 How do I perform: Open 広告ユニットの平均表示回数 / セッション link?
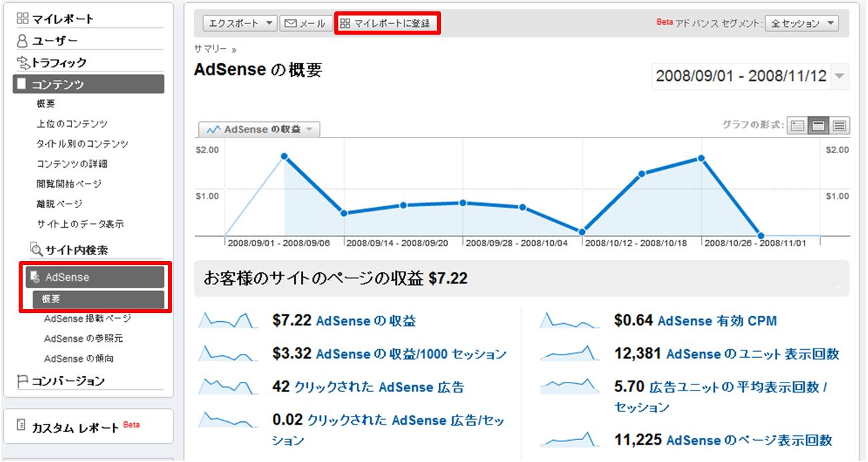(x=721, y=397)
